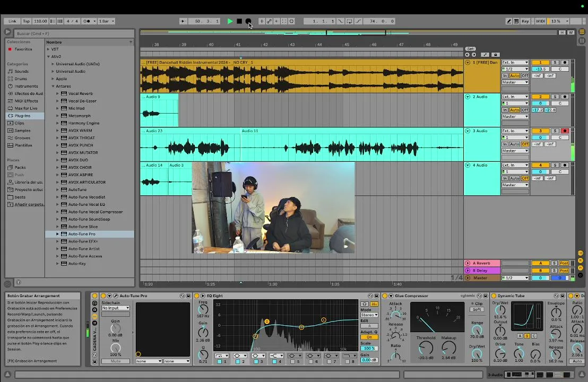Screen dimensions: 588x382
Task: Click the 110.00 tempo field
Action: (40, 21)
